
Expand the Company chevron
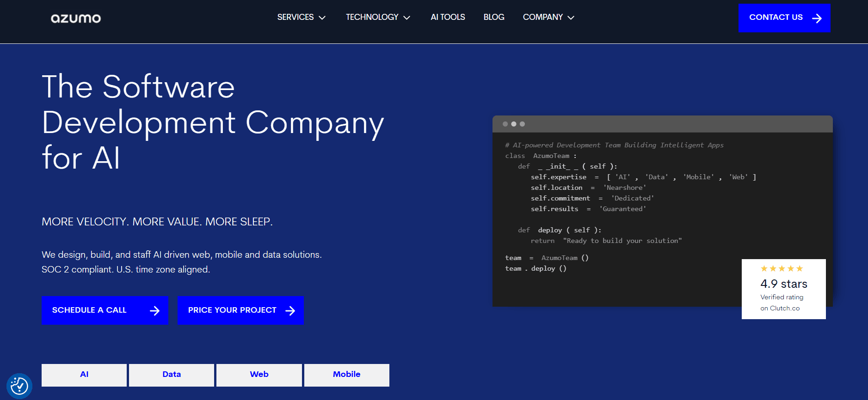point(571,18)
